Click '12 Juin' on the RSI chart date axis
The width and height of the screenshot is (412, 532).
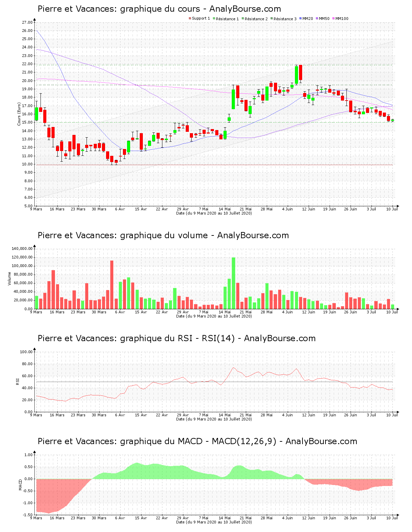(309, 415)
